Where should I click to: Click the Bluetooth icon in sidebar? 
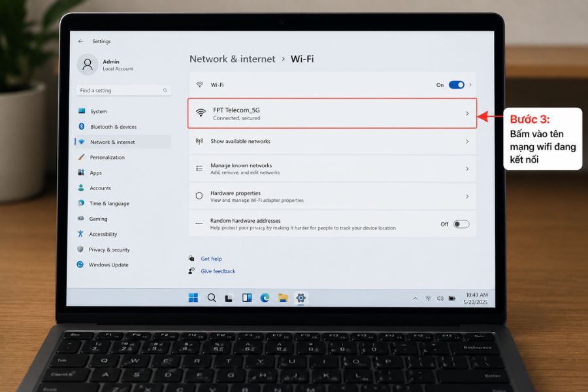(x=82, y=126)
